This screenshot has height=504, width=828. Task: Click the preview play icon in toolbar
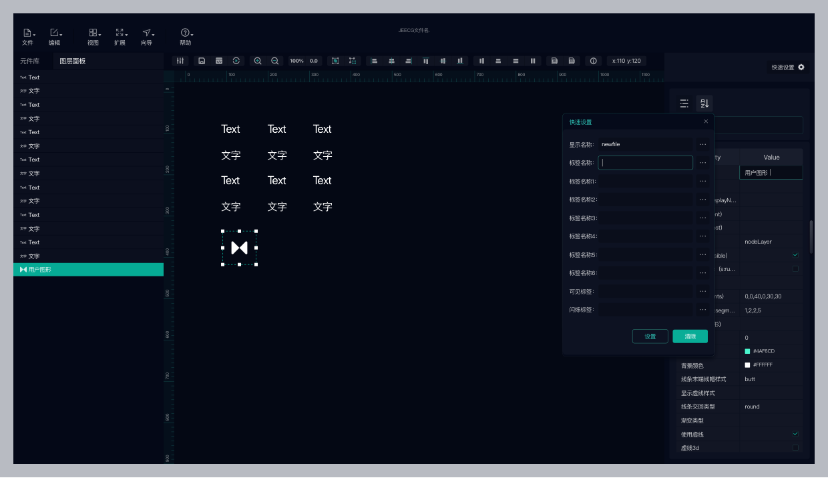pos(236,61)
